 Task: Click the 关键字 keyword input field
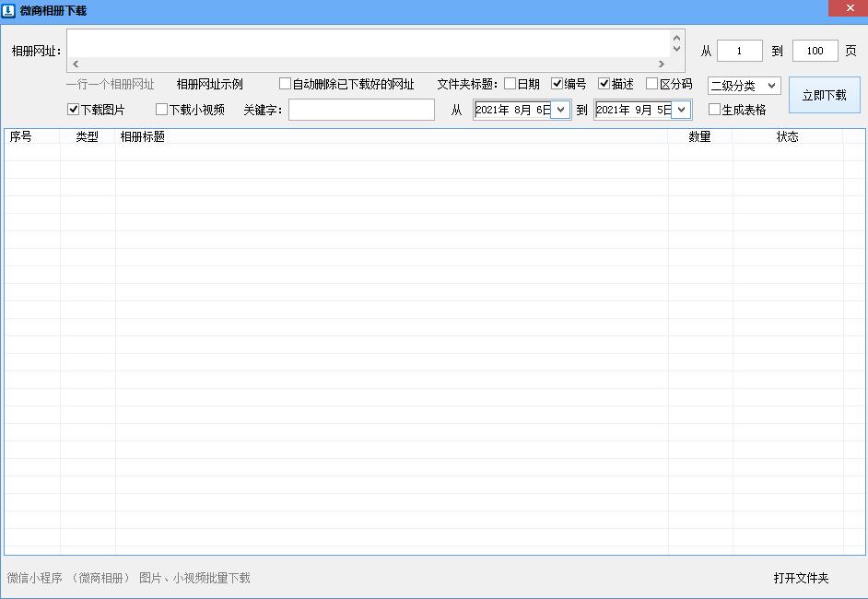[x=361, y=110]
